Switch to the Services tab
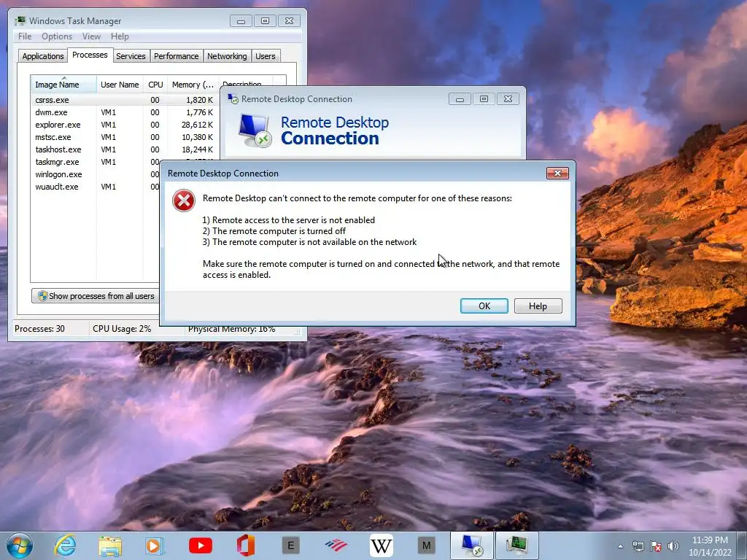 [x=131, y=56]
